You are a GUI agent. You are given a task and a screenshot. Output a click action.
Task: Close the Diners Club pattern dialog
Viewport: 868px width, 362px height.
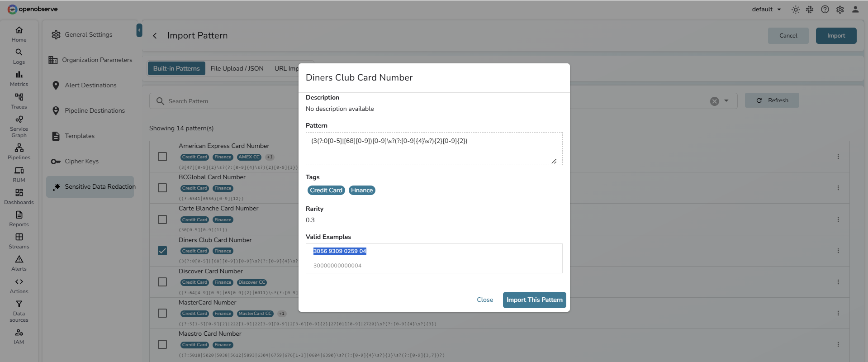pos(484,300)
